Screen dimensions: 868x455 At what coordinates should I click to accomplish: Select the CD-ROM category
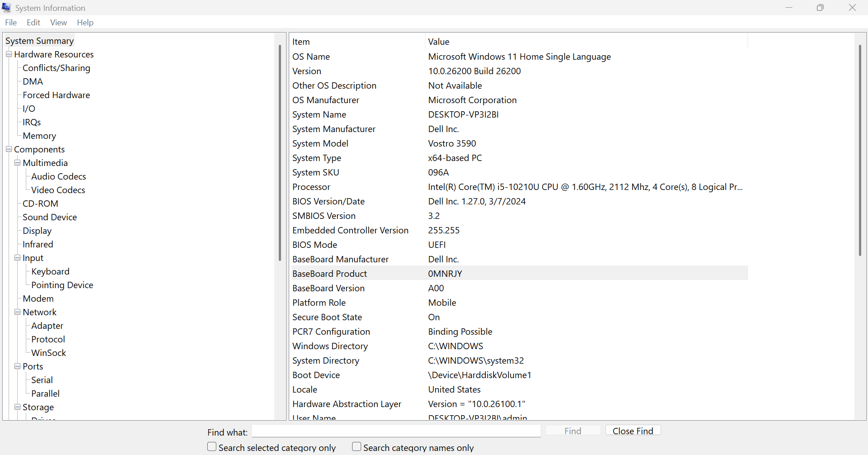tap(41, 204)
